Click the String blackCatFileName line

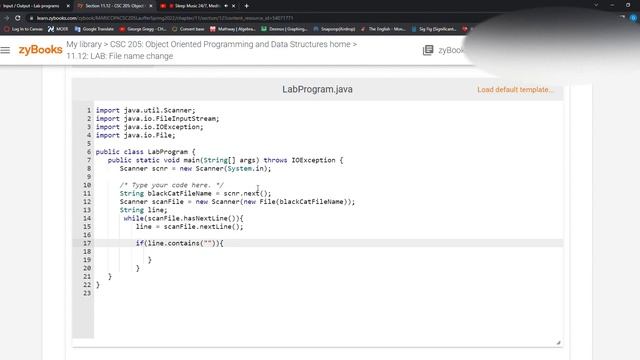195,193
